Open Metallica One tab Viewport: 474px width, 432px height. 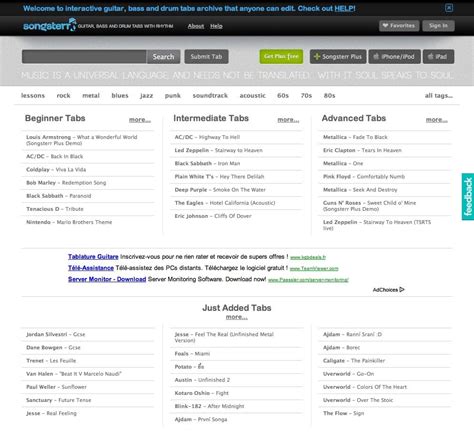click(x=343, y=163)
